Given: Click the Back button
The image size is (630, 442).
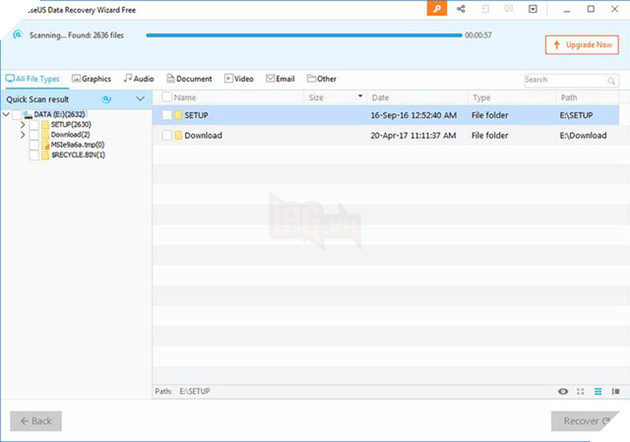Looking at the screenshot, I should (36, 421).
